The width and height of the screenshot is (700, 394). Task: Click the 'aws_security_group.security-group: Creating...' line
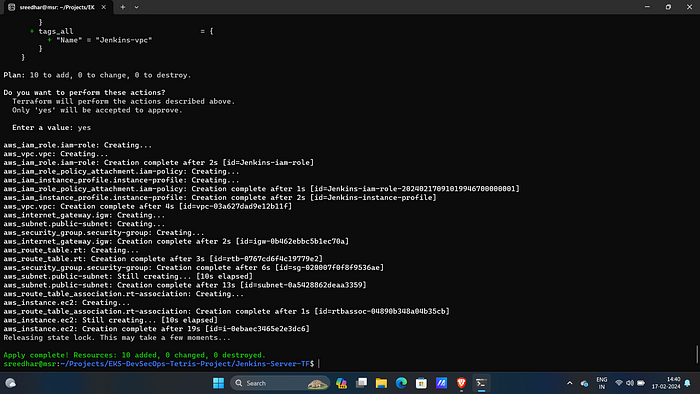tap(104, 232)
